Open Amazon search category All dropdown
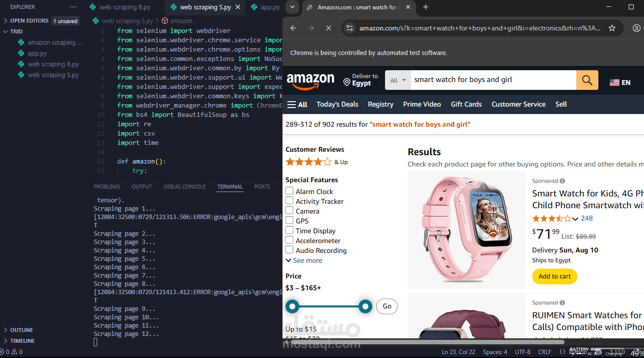Viewport: 644px width, 358px height. (x=398, y=80)
